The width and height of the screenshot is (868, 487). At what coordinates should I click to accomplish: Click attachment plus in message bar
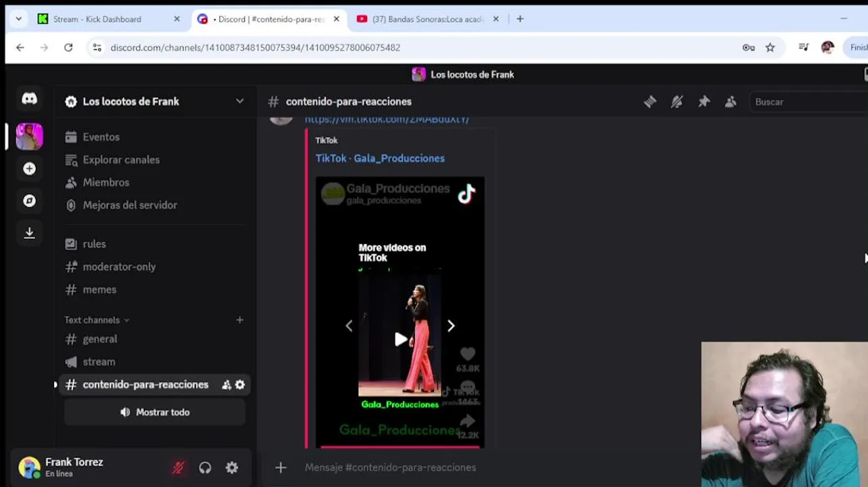[281, 467]
